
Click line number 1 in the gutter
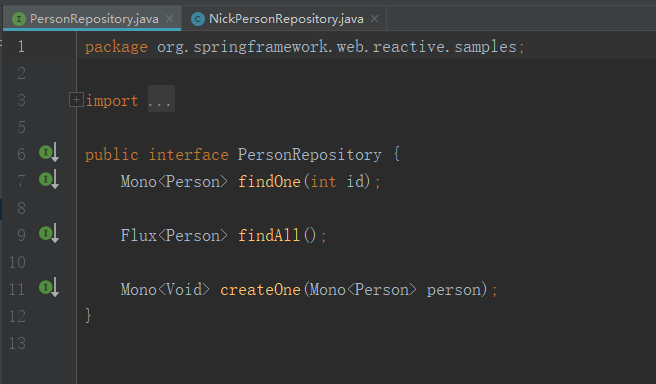(x=21, y=46)
